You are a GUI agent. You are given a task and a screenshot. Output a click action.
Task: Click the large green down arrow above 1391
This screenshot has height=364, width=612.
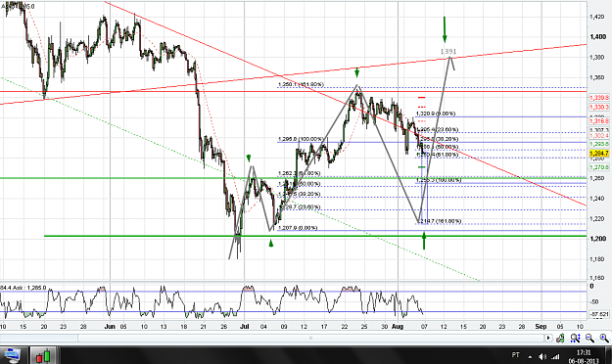[x=445, y=29]
